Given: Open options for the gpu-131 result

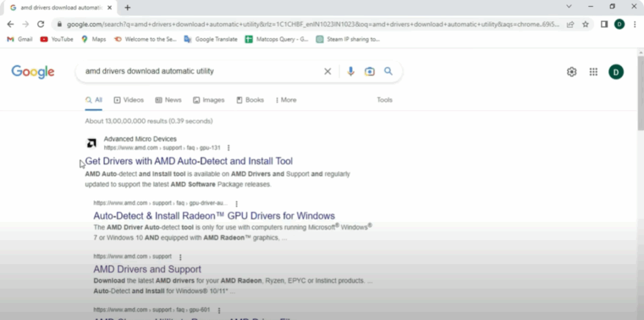Looking at the screenshot, I should pyautogui.click(x=229, y=148).
